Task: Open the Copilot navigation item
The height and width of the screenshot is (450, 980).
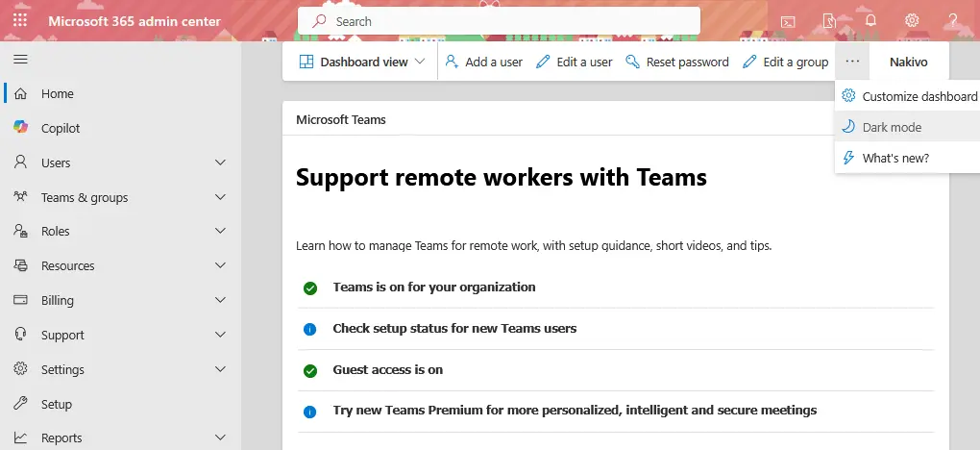Action: point(121,128)
